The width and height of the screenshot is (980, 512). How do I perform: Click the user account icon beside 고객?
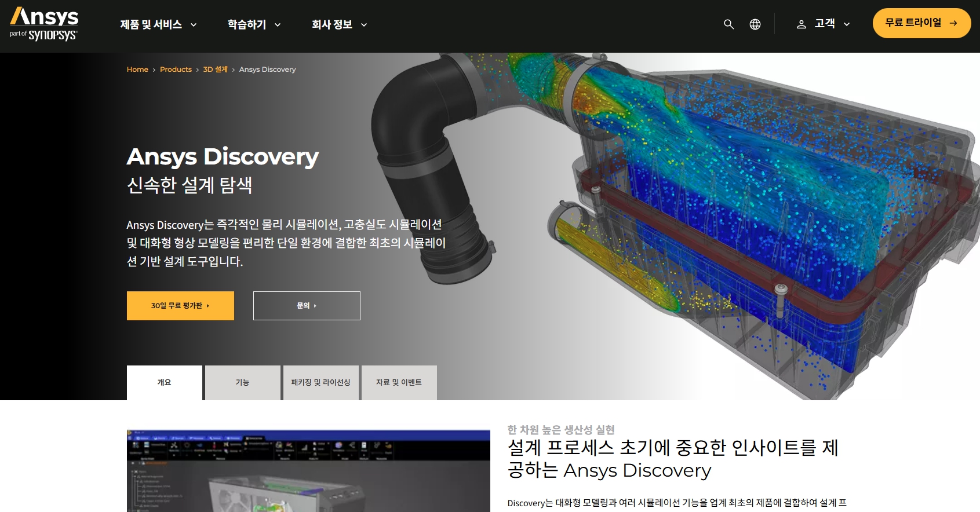tap(802, 24)
